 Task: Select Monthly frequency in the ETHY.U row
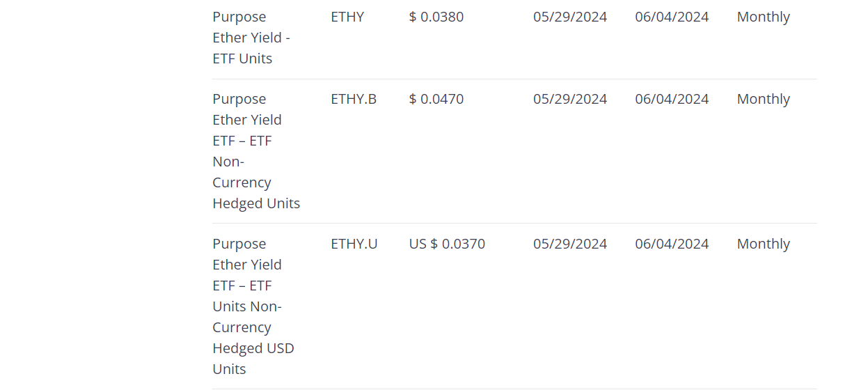pyautogui.click(x=763, y=244)
